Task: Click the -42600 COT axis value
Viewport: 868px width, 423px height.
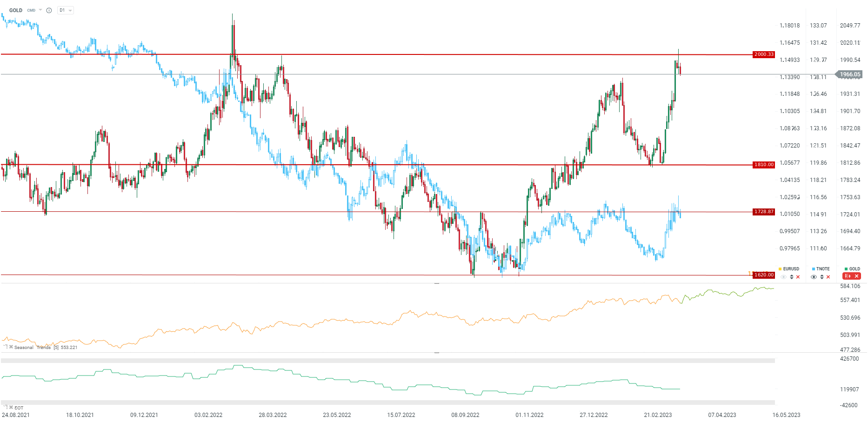Action: 848,405
